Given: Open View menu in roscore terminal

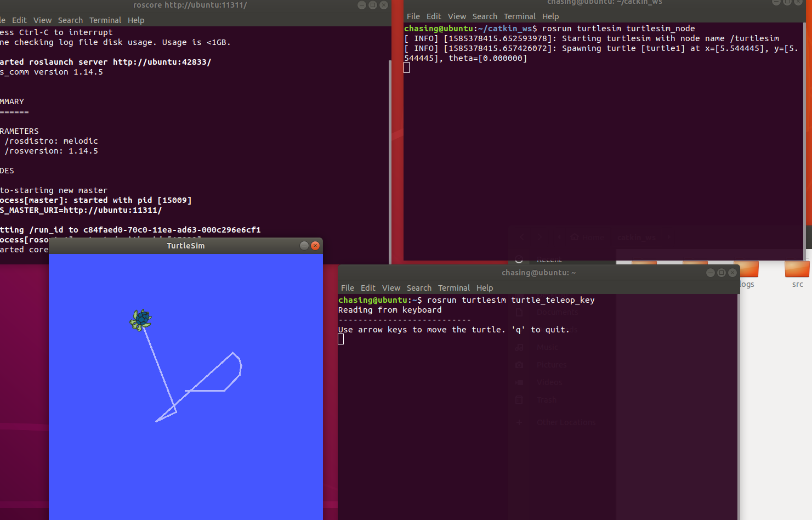Looking at the screenshot, I should tap(42, 20).
